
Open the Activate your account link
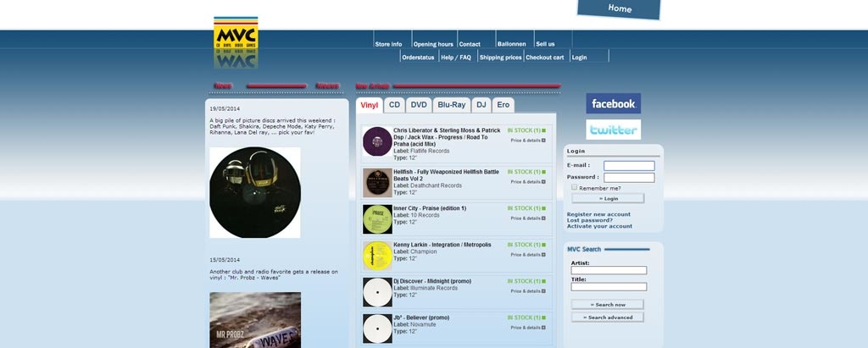tap(599, 226)
